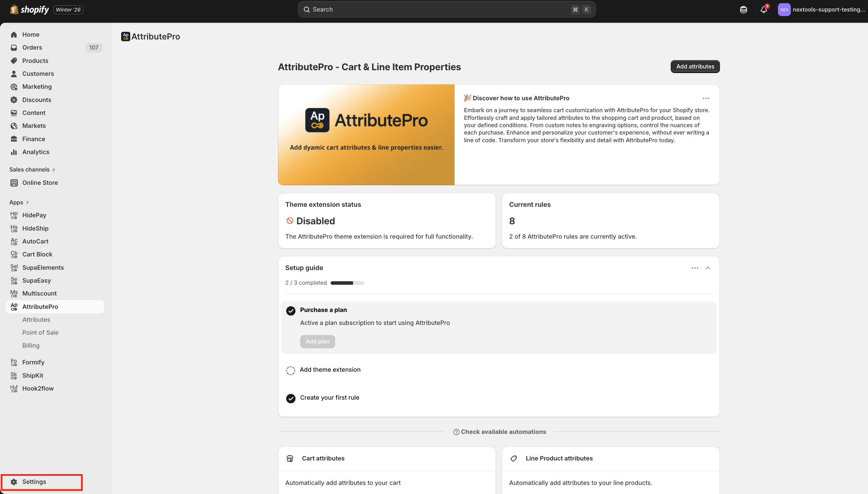Expand the Sales channels section
Image resolution: width=868 pixels, height=494 pixels.
pyautogui.click(x=32, y=169)
